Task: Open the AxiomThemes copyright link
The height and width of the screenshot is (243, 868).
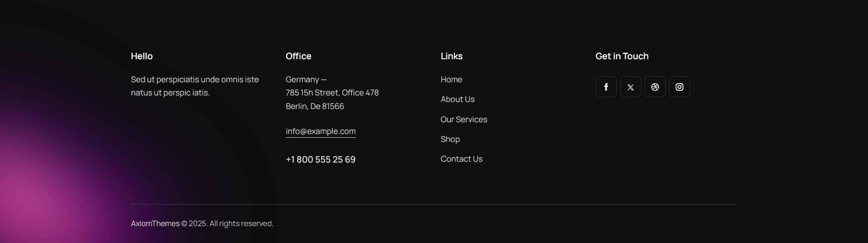Action: point(155,223)
